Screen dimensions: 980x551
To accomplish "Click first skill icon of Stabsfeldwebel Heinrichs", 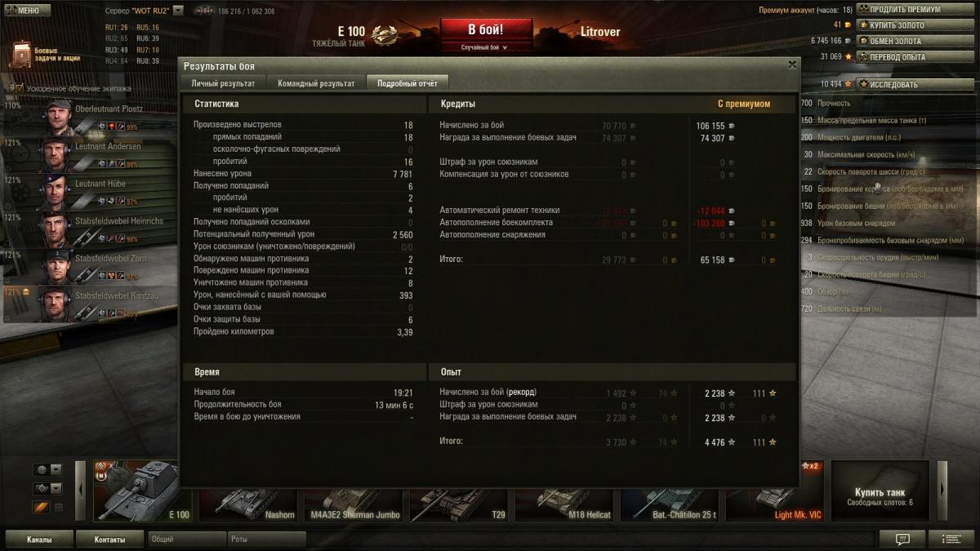I will tap(102, 239).
